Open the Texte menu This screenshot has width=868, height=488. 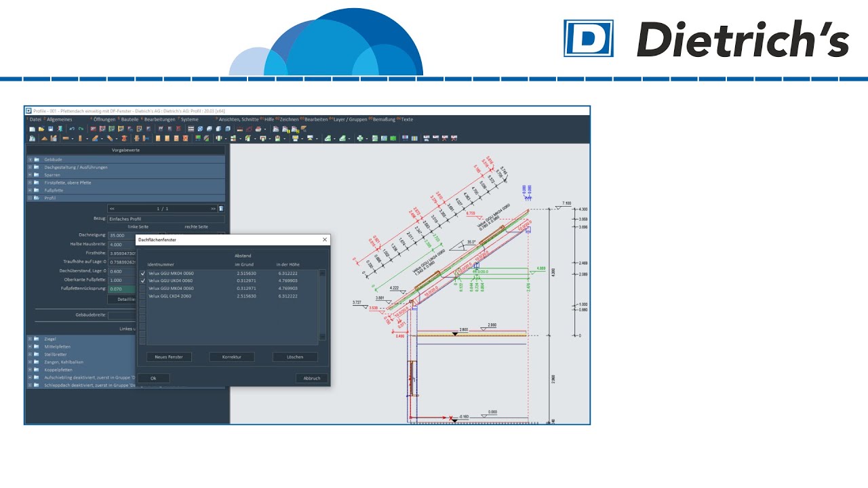[x=407, y=119]
